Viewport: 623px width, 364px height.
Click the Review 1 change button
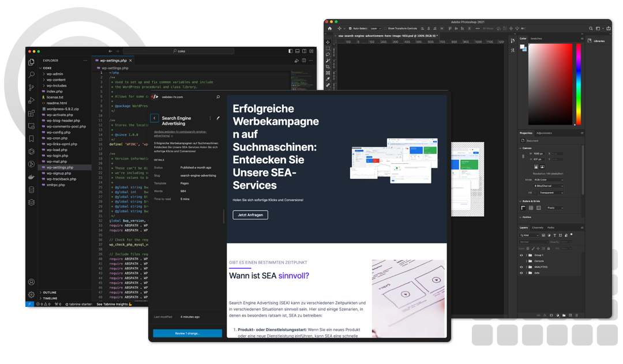pos(187,333)
